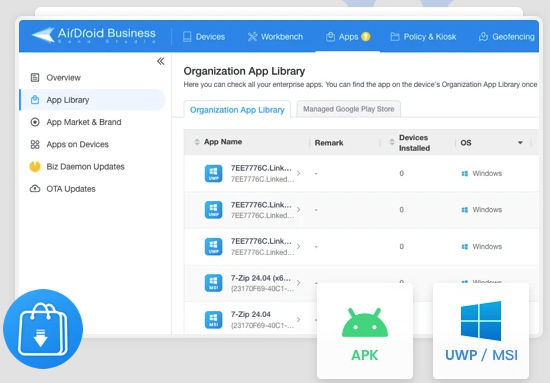This screenshot has width=550, height=383.
Task: Open the Workbench tab
Action: click(x=275, y=36)
